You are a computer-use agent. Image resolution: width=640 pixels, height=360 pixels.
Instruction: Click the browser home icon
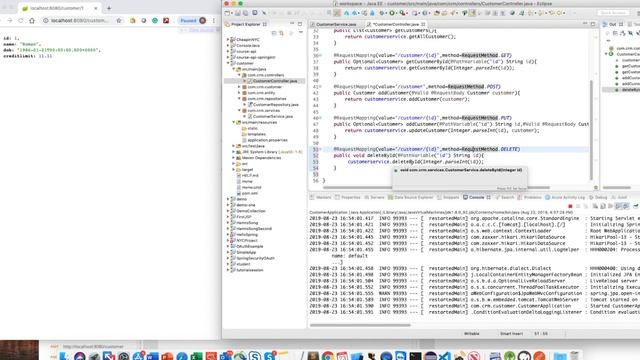point(32,20)
